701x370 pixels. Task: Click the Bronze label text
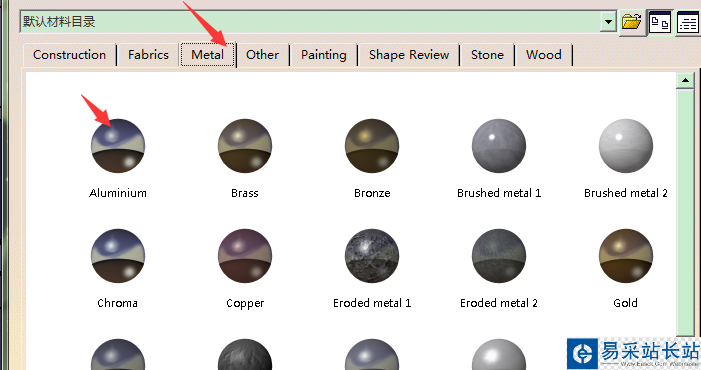coord(372,193)
